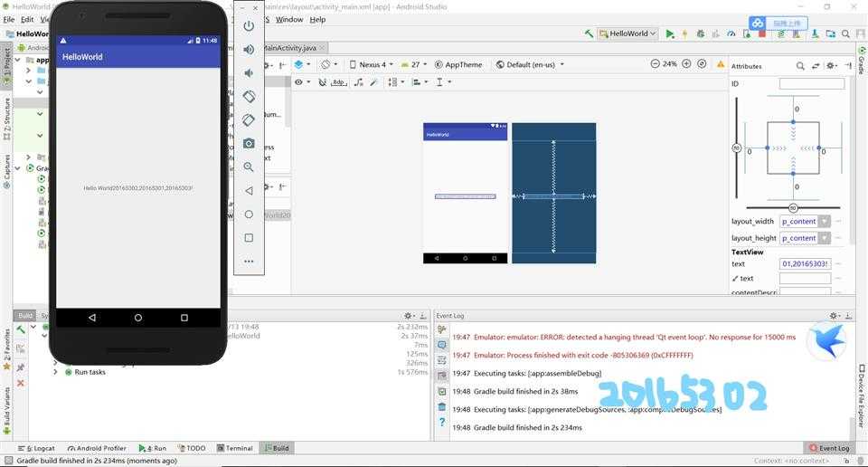Tap the home button on the phone screen
The image size is (868, 467).
(137, 318)
